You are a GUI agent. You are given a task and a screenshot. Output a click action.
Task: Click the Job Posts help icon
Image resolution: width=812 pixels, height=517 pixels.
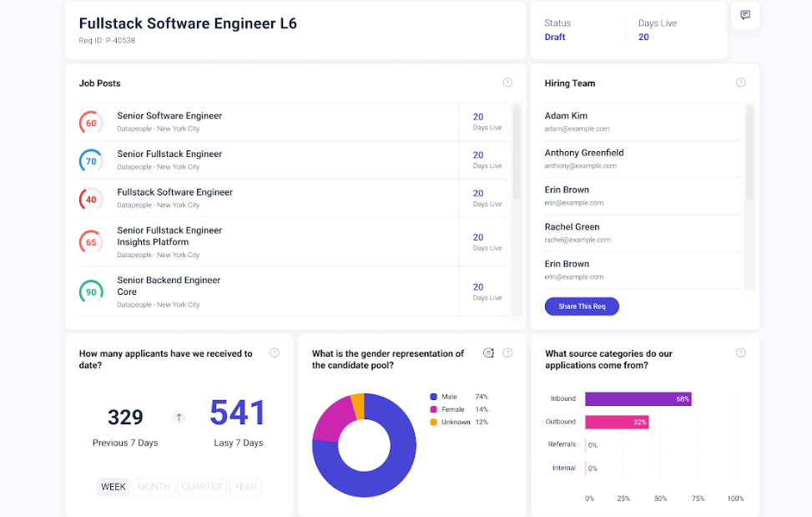[507, 83]
